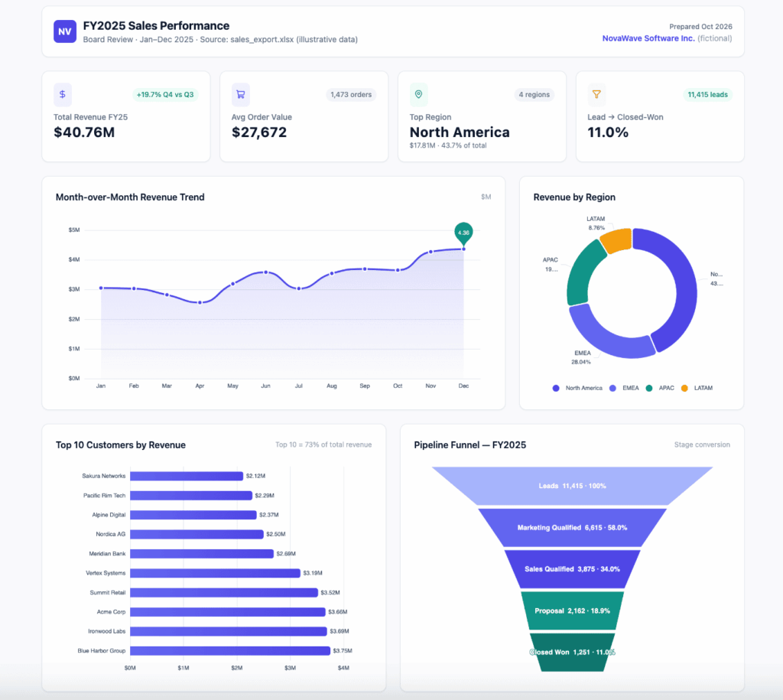Click the FY2025 Sales Performance heading
The width and height of the screenshot is (783, 700).
[x=156, y=26]
